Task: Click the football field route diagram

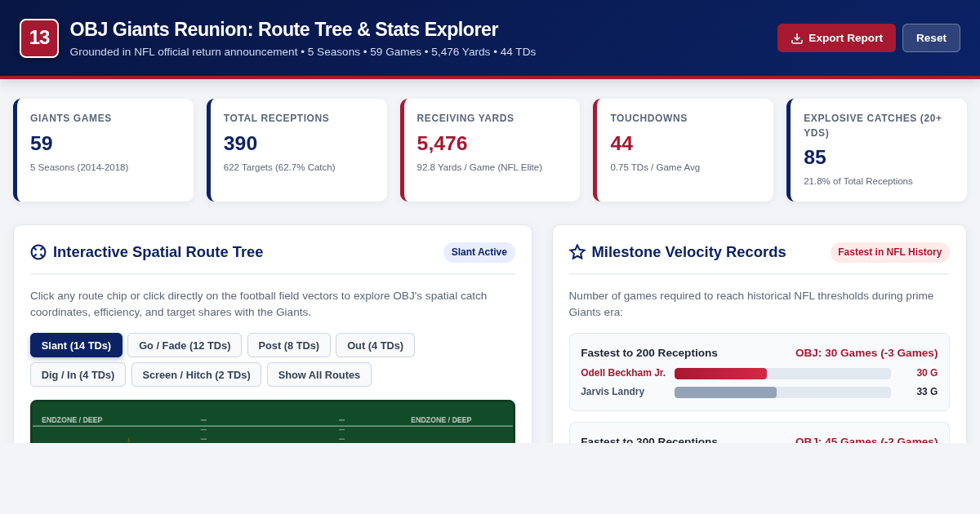Action: pyautogui.click(x=273, y=422)
